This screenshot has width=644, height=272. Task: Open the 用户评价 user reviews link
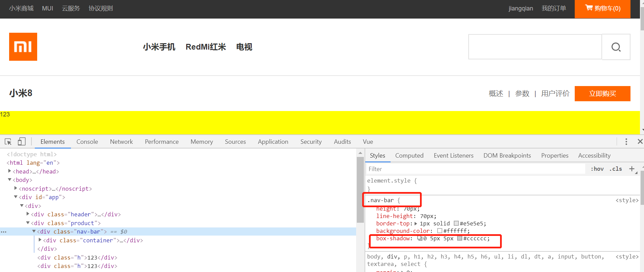click(x=555, y=93)
